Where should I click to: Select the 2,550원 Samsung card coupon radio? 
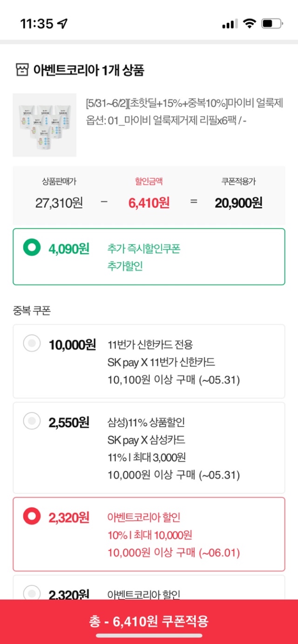(32, 422)
